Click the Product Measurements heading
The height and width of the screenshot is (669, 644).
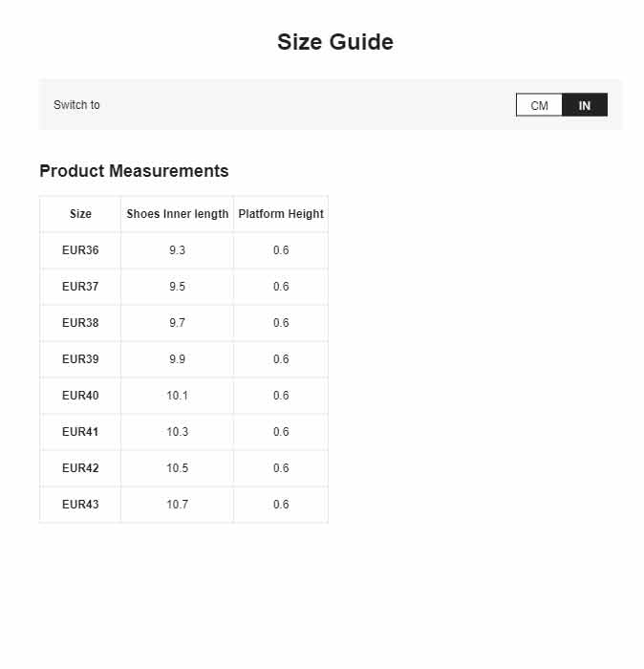[x=134, y=171]
